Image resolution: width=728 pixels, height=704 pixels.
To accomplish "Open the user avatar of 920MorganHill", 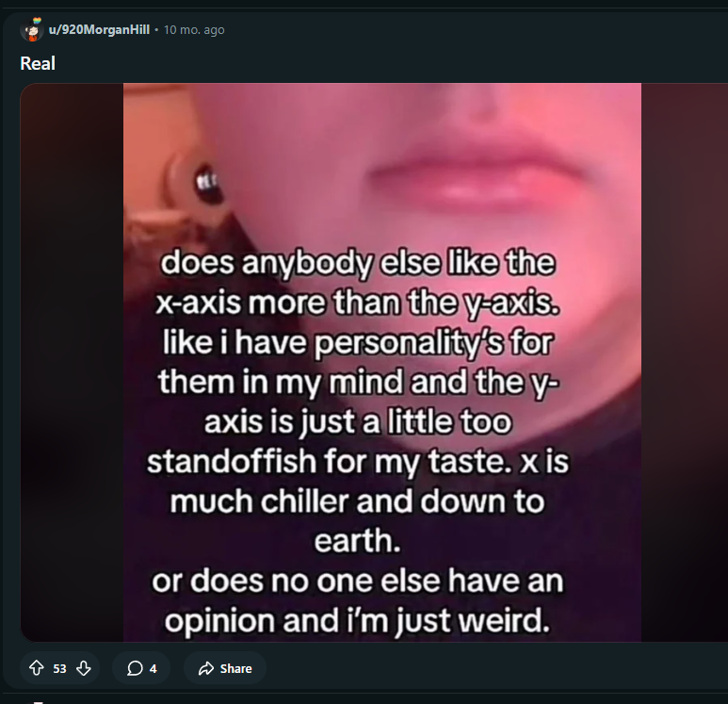I will [x=32, y=30].
